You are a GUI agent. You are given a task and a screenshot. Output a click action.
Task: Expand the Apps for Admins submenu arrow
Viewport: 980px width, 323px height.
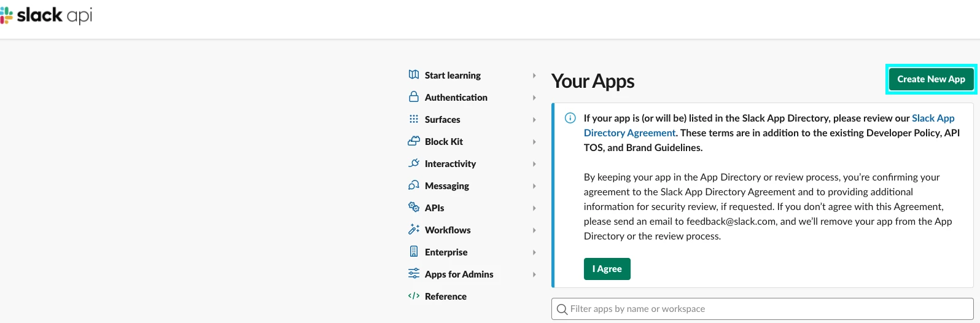[x=534, y=274]
